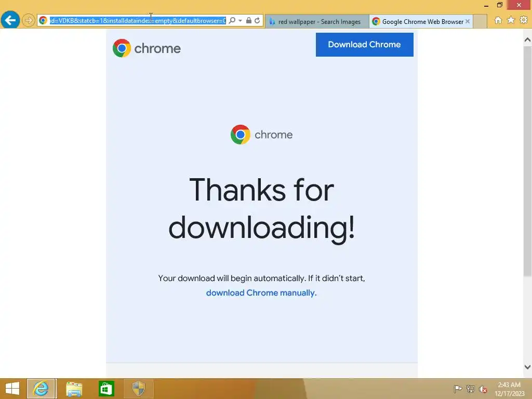Select the Google Chrome Web Browser tab

(420, 21)
